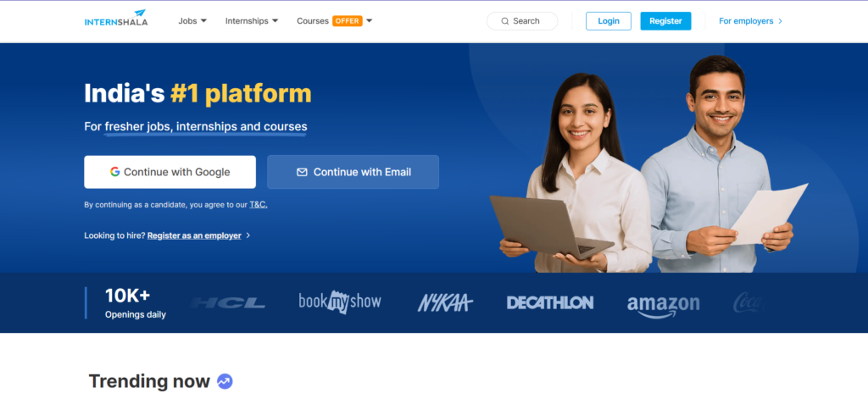The image size is (868, 393).
Task: Open the Courses dropdown arrow
Action: pos(369,21)
